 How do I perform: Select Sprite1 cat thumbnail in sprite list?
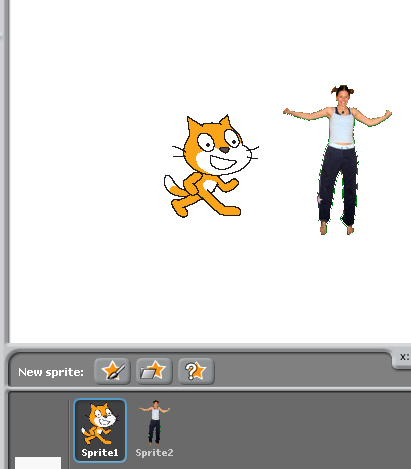pyautogui.click(x=100, y=430)
